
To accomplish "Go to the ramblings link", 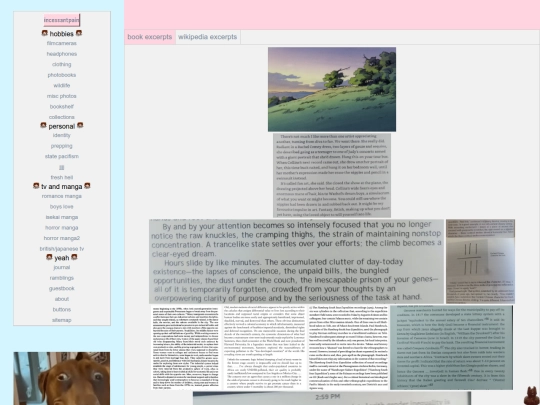I will 62,278.
